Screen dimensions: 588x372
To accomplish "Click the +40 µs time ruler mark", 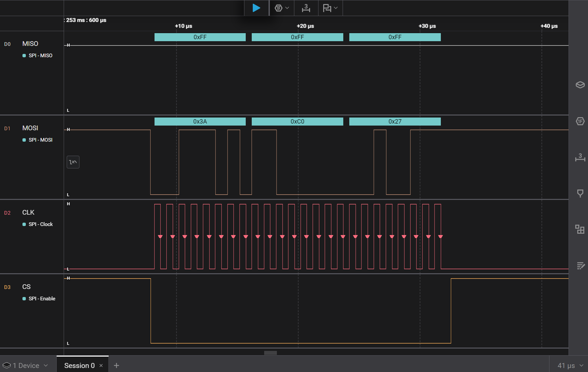I will (549, 26).
